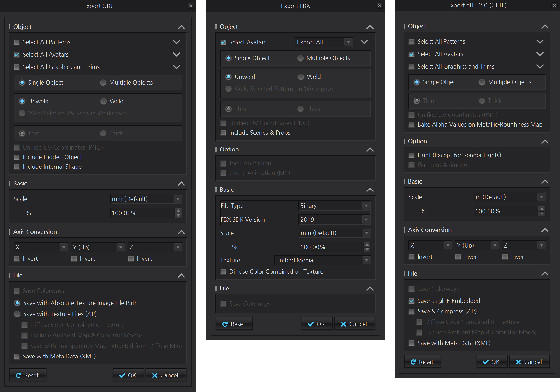Select Multiple Objects radio in Export glTF
This screenshot has width=560, height=392.
click(x=482, y=82)
